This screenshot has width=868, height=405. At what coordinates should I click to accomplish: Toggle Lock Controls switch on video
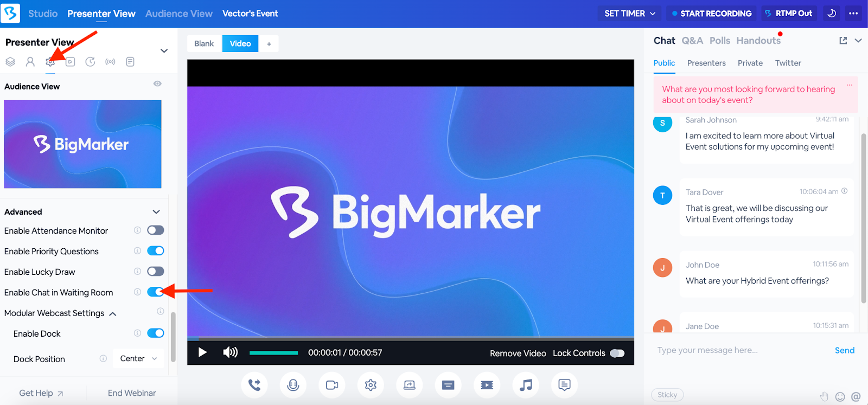617,353
